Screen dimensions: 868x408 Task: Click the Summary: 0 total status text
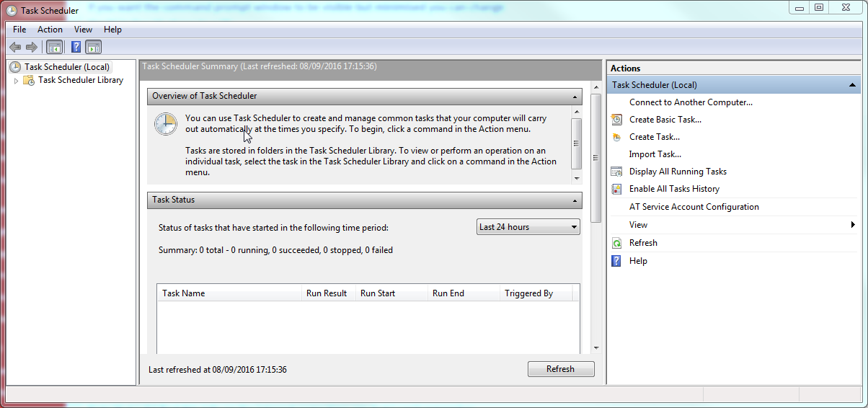(275, 250)
